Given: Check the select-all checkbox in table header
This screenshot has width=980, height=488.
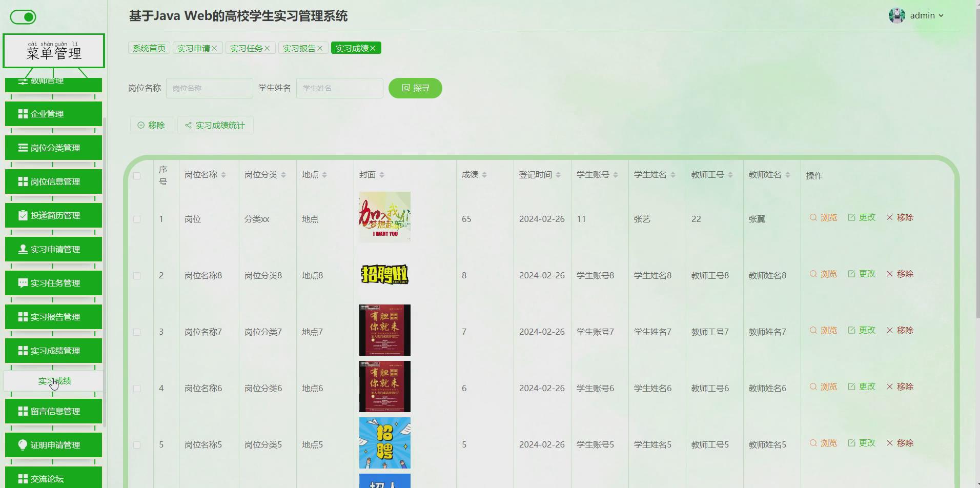Looking at the screenshot, I should click(137, 176).
